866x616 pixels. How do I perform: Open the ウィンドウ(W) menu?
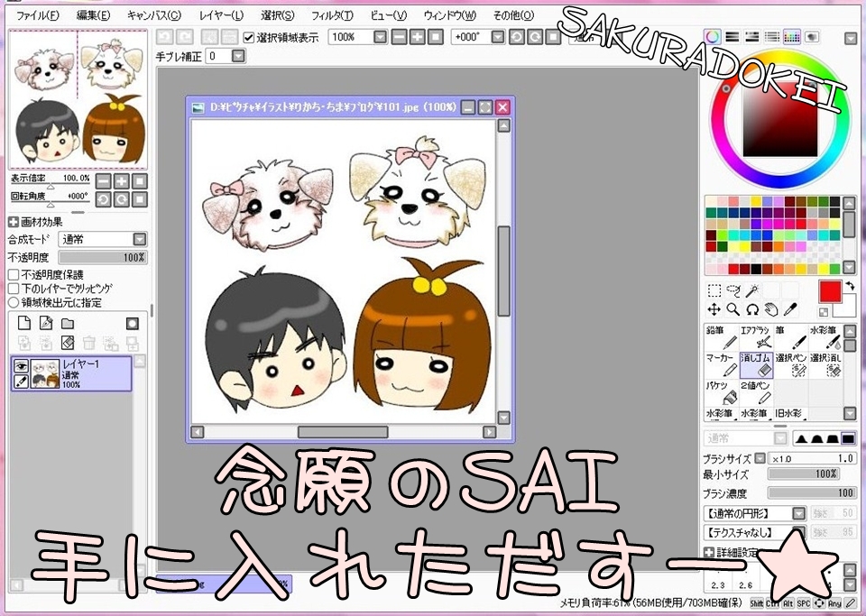[450, 15]
